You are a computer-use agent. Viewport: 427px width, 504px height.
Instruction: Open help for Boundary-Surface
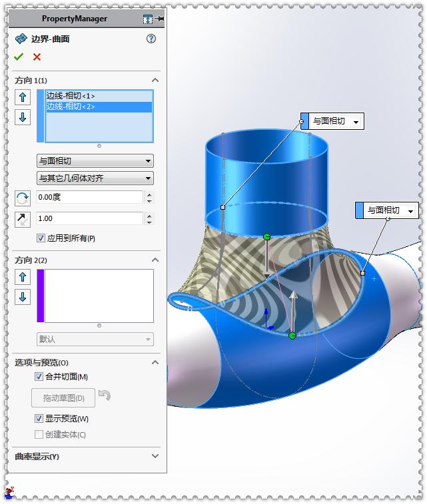tap(151, 39)
